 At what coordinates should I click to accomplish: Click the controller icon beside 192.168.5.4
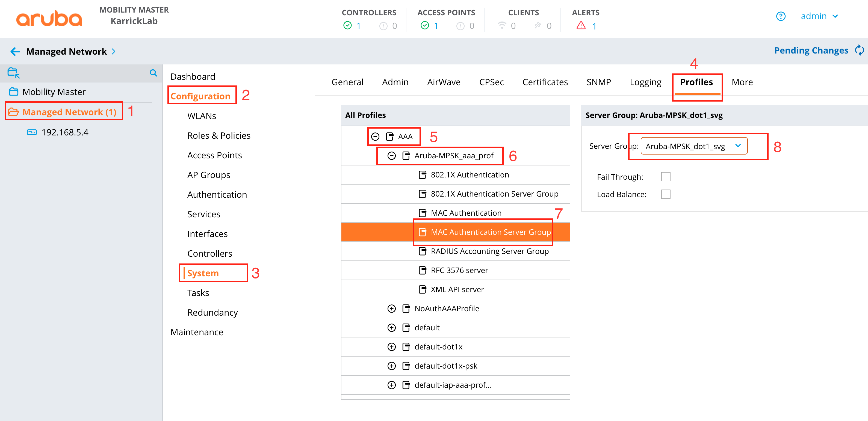pos(32,132)
